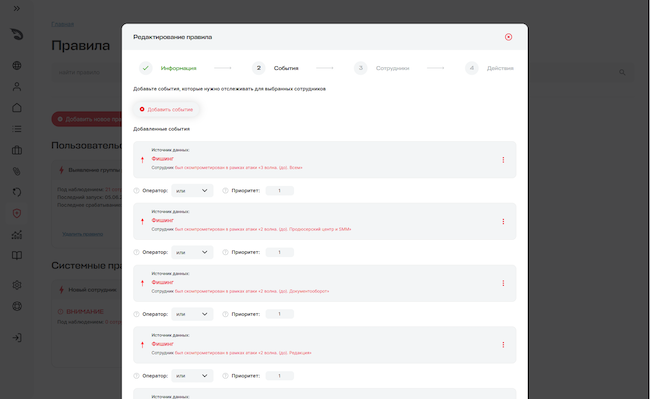
Task: Open three-dot menu of Документооборот event
Action: point(503,283)
